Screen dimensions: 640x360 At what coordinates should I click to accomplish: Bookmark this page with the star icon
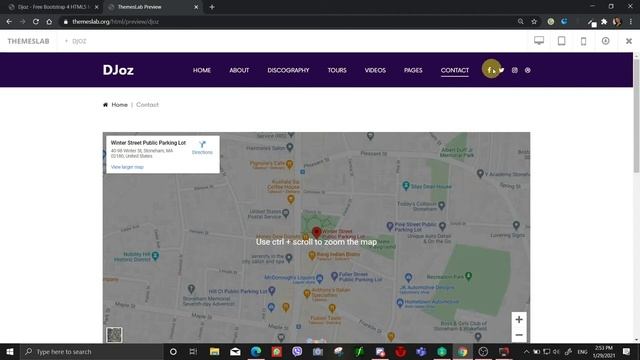click(x=534, y=22)
